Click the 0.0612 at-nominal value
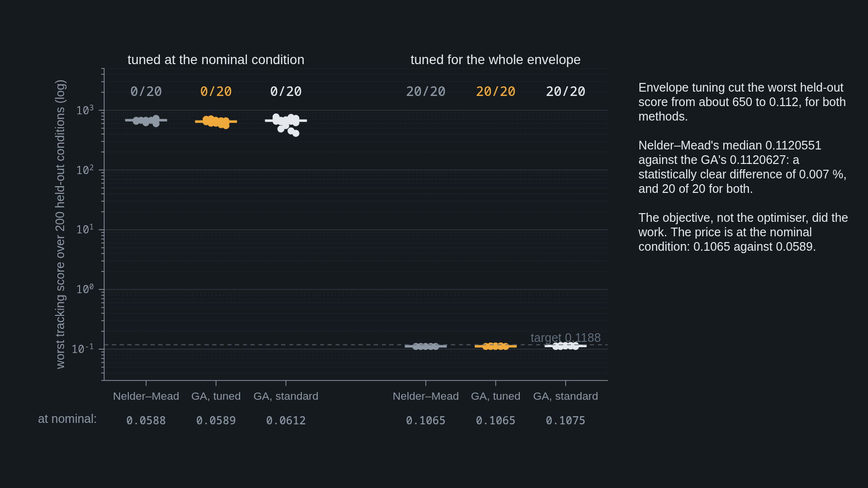The height and width of the screenshot is (488, 868). [x=286, y=420]
